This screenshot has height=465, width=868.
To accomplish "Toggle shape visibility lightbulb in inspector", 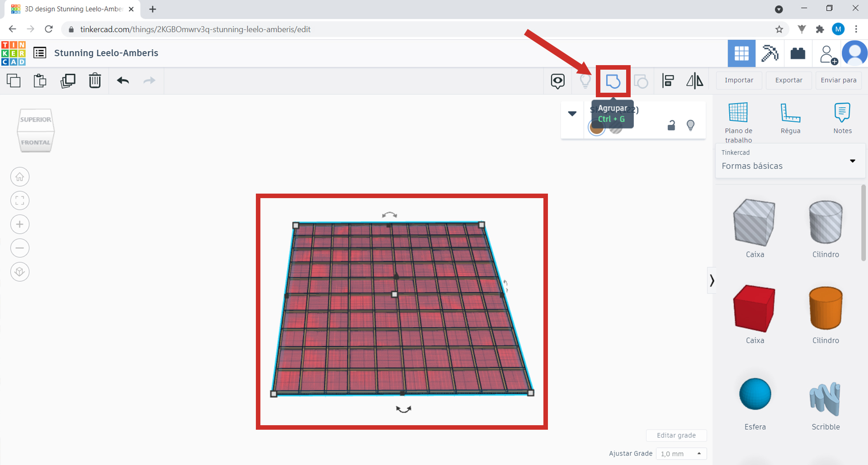I will click(x=690, y=125).
